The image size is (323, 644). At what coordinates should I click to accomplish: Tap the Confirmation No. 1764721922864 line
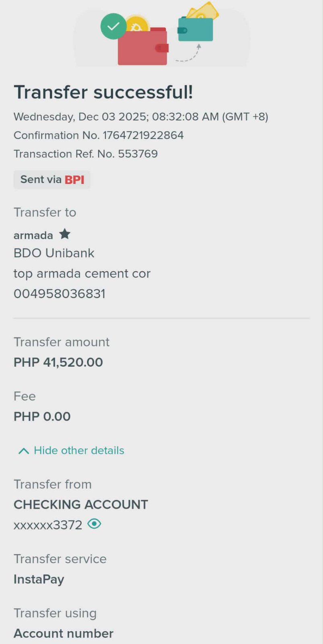click(x=99, y=135)
